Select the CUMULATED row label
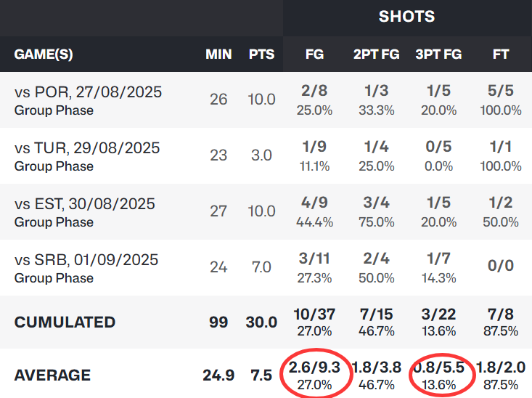The width and height of the screenshot is (532, 398). coord(65,322)
